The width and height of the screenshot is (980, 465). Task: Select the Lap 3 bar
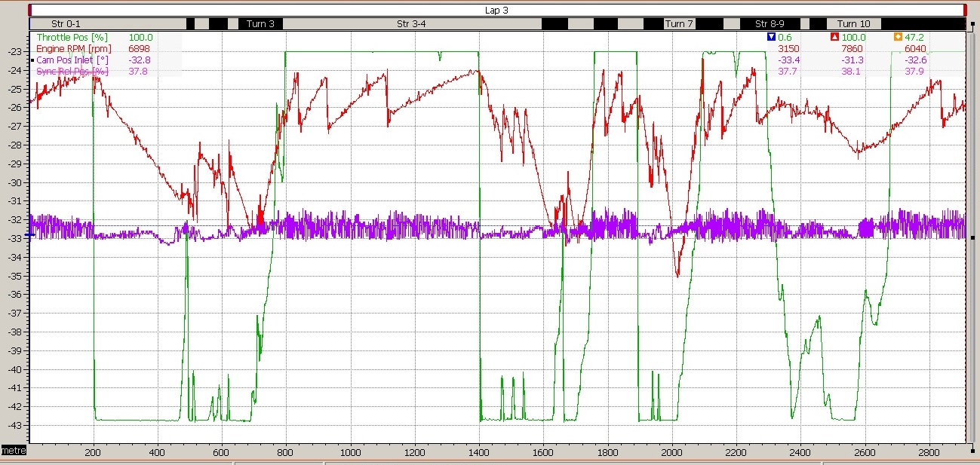point(498,11)
